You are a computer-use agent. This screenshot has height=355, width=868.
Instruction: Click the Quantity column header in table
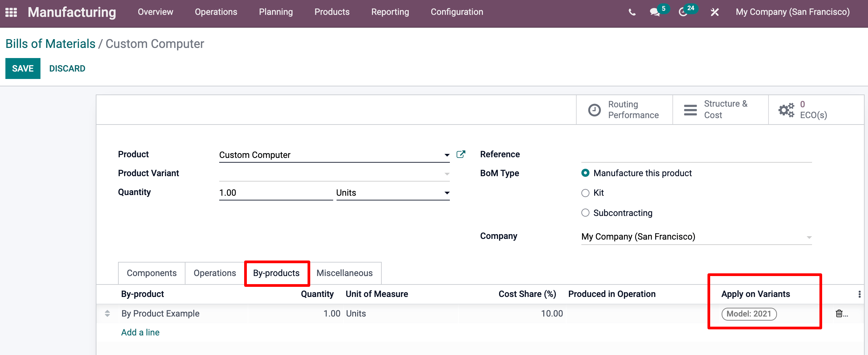pyautogui.click(x=317, y=294)
